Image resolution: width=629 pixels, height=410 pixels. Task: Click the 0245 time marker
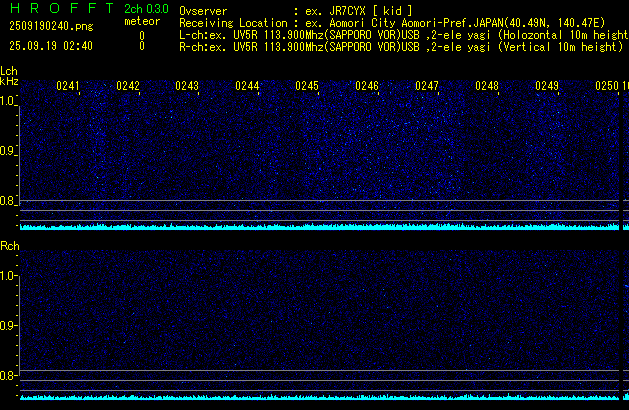tap(307, 87)
